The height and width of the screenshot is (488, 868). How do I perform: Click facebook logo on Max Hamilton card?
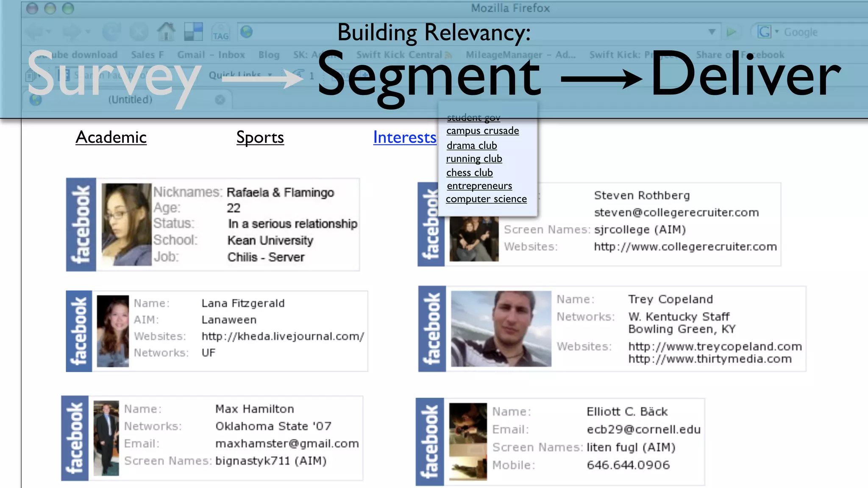[x=75, y=438]
